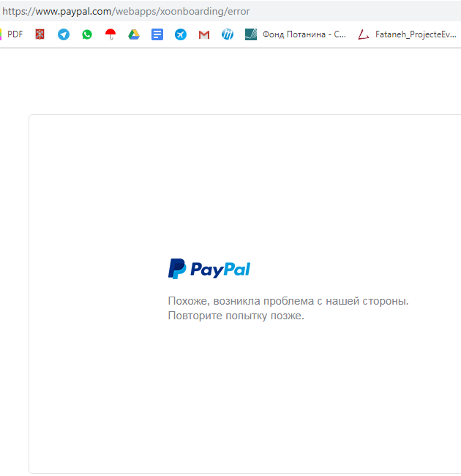Click the red umbrella bookmark icon
The image size is (461, 476).
(110, 34)
